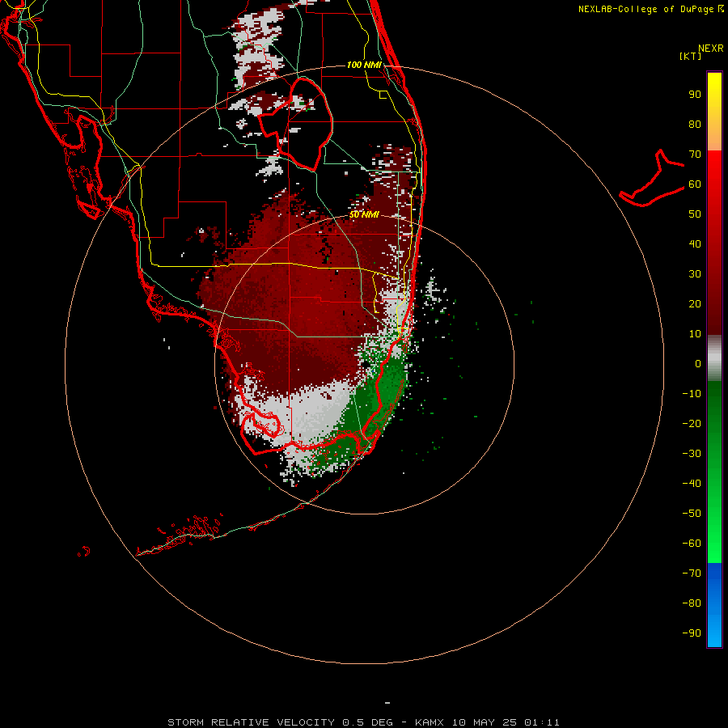Click the -20 value on velocity scale

pyautogui.click(x=692, y=424)
